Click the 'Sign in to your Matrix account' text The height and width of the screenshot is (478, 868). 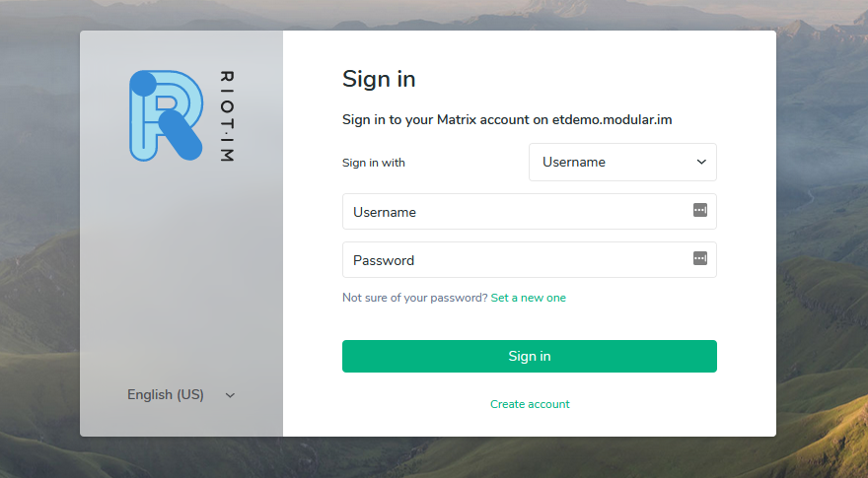click(x=435, y=120)
